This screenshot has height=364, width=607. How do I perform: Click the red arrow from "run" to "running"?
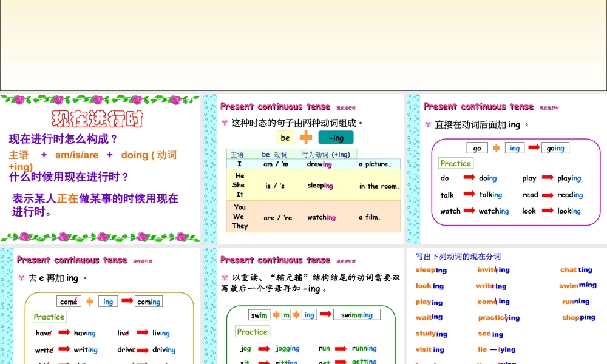coord(340,348)
